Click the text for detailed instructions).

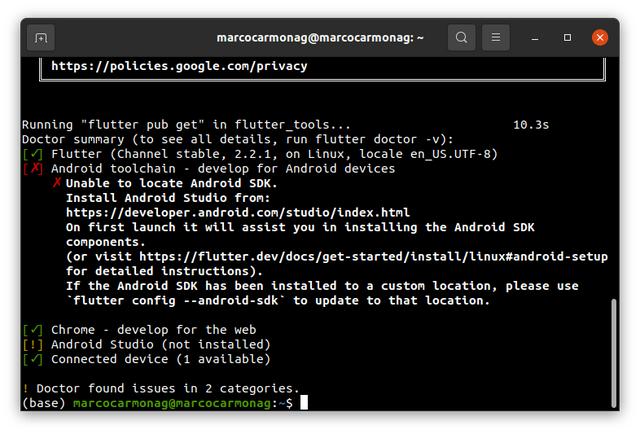coord(164,272)
